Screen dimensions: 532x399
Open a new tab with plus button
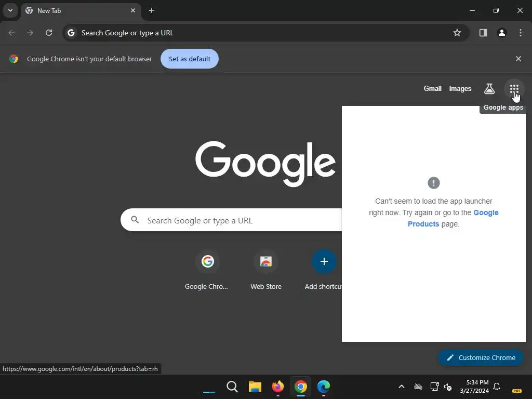(152, 10)
